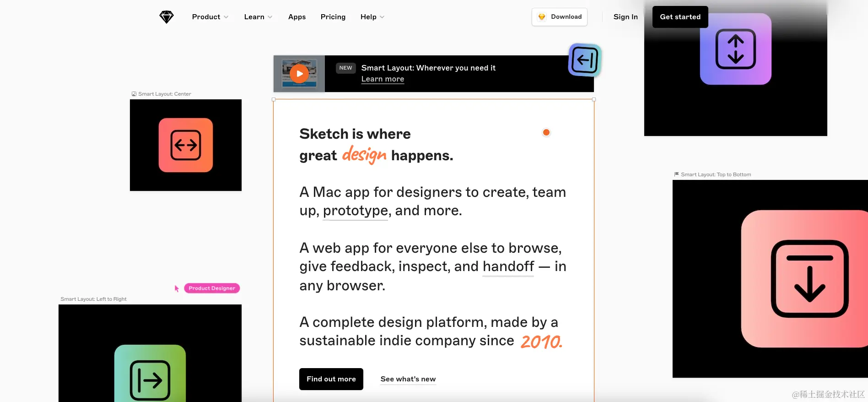The width and height of the screenshot is (868, 402).
Task: Click the pink top-to-bottom layout icon
Action: point(804,279)
